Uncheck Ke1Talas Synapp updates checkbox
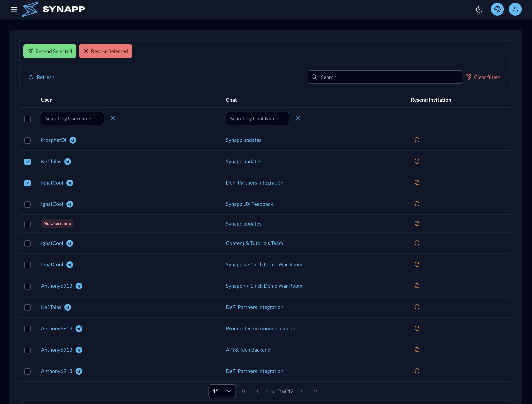Viewport: 532px width, 404px height. click(27, 162)
